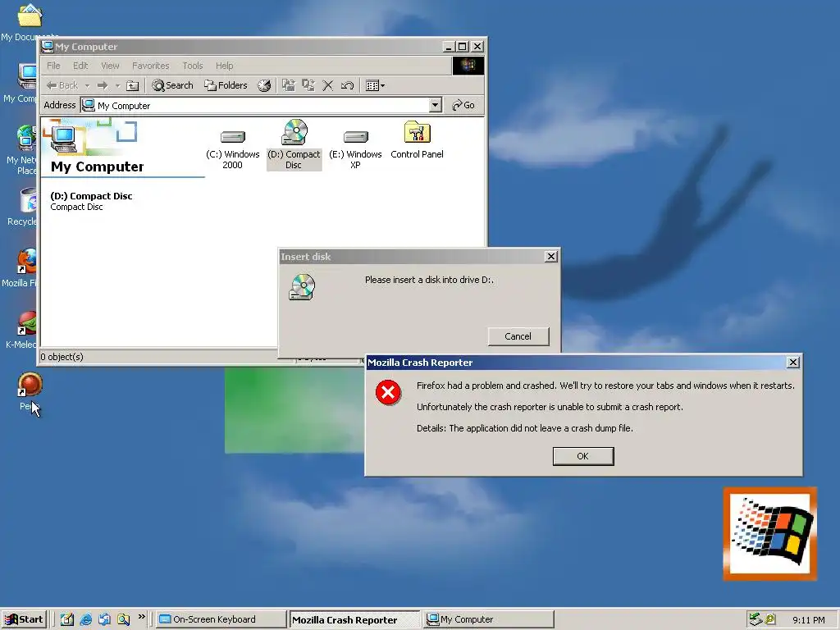Click the Forward arrow toolbar button

103,85
